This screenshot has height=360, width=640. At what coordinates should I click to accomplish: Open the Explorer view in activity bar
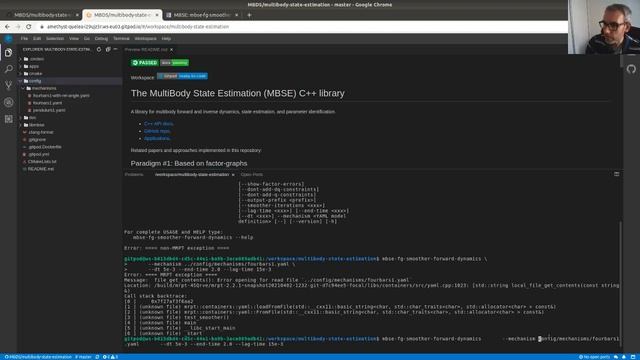8,53
